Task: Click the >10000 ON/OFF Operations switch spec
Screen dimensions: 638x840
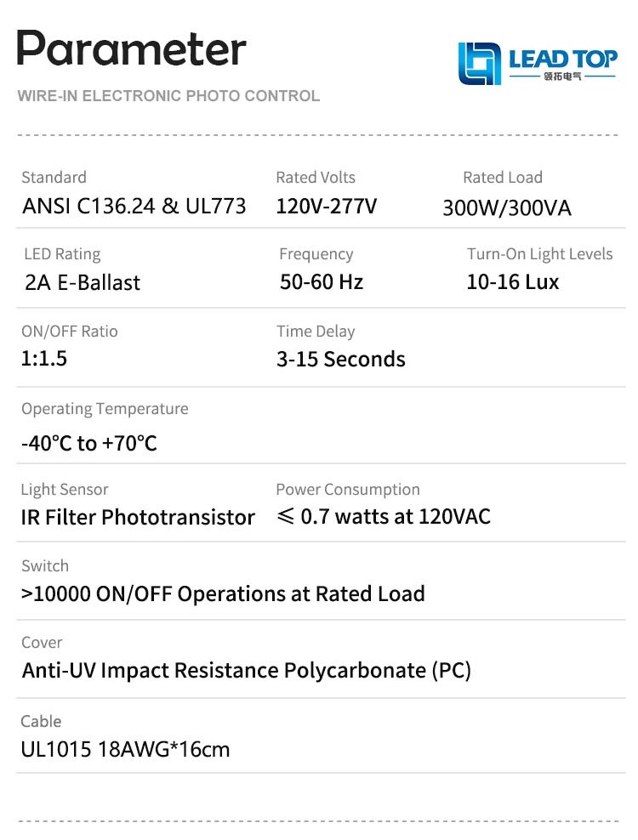Action: [223, 593]
